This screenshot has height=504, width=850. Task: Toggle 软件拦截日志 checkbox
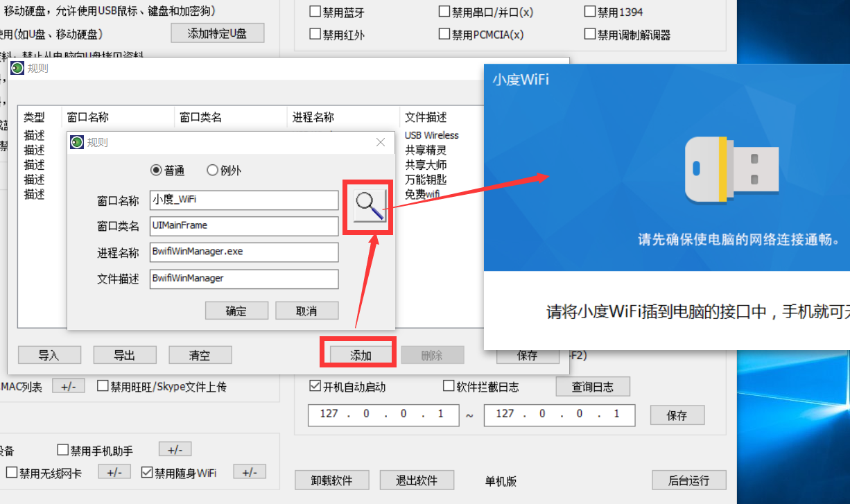449,386
